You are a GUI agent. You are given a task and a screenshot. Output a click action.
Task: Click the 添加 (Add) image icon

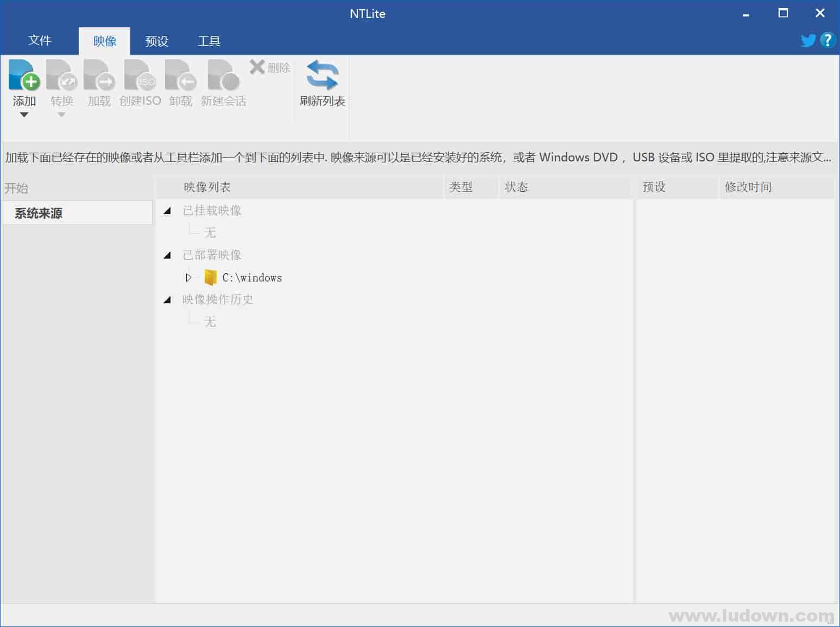click(24, 75)
